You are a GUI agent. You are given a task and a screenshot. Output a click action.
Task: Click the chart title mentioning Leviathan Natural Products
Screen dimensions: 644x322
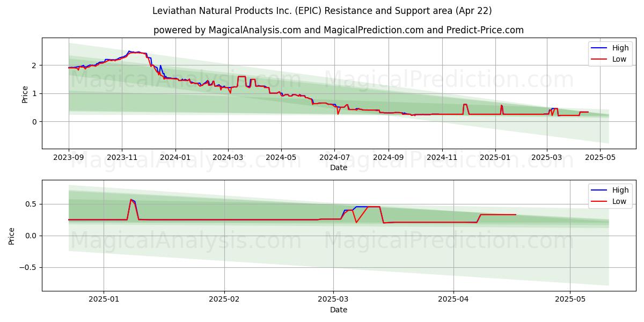coord(322,11)
